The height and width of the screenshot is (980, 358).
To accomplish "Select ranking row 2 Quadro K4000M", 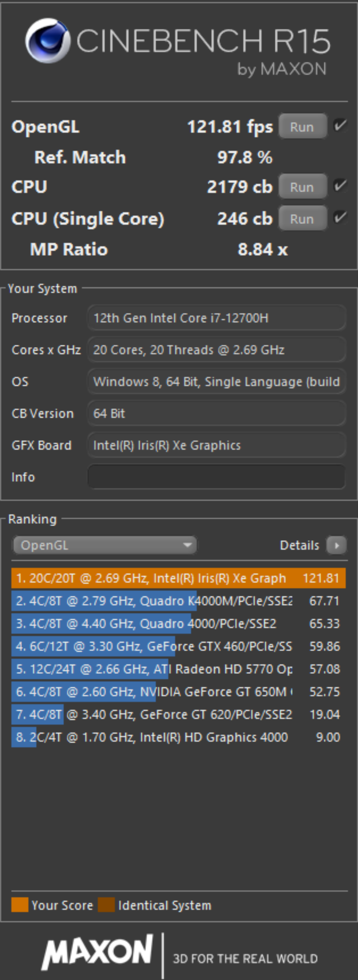I will pyautogui.click(x=178, y=601).
